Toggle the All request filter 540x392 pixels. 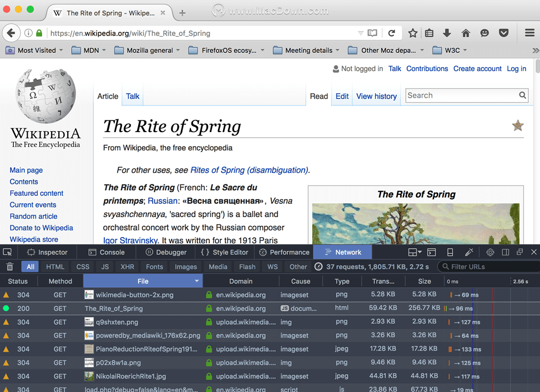tap(31, 267)
